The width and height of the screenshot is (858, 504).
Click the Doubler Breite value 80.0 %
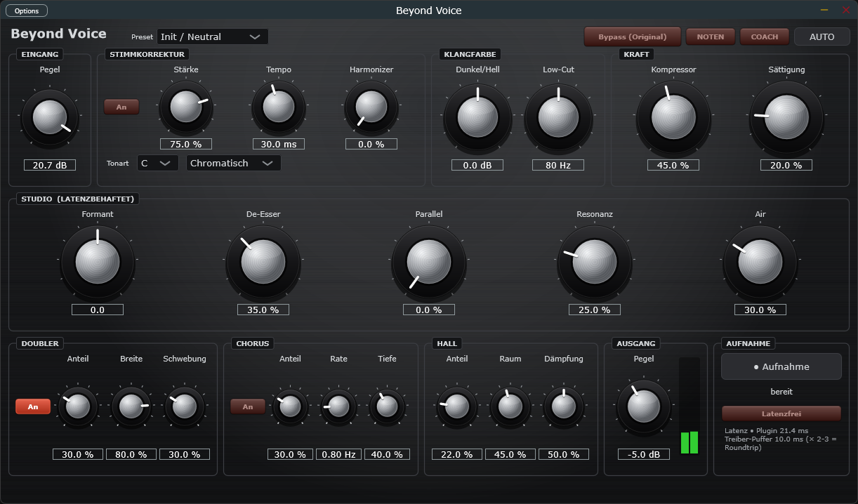131,454
